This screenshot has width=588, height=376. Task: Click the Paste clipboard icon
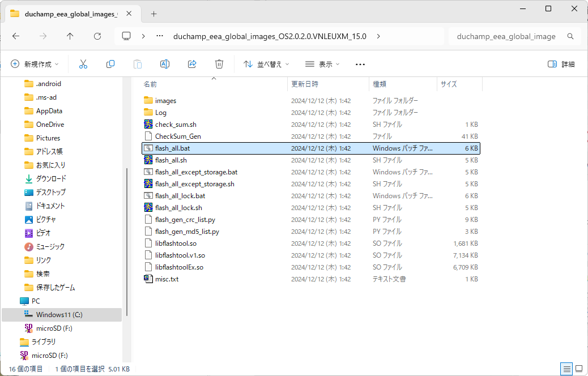pyautogui.click(x=138, y=64)
